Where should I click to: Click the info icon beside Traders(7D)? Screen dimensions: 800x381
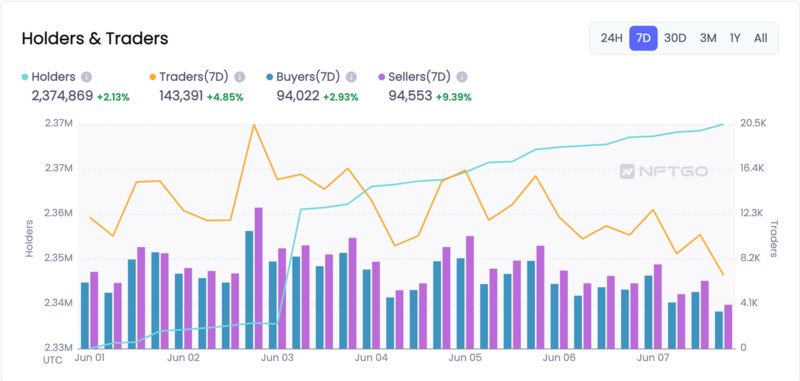pos(240,77)
